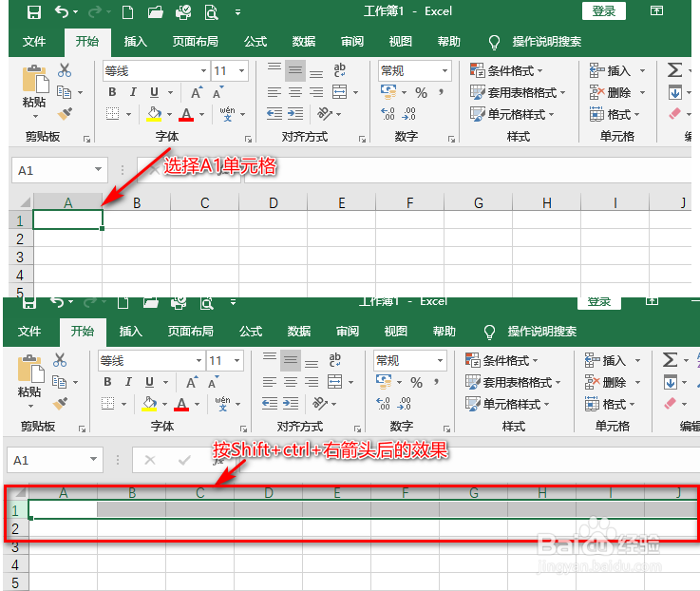This screenshot has width=700, height=591.
Task: Click the Open folder icon in the top window
Action: [155, 12]
